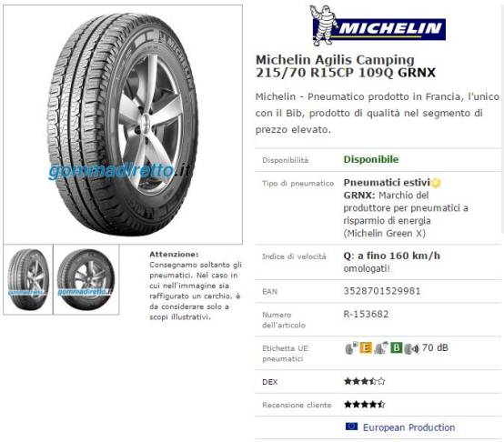
Task: Click the European Union flag icon
Action: 351,427
